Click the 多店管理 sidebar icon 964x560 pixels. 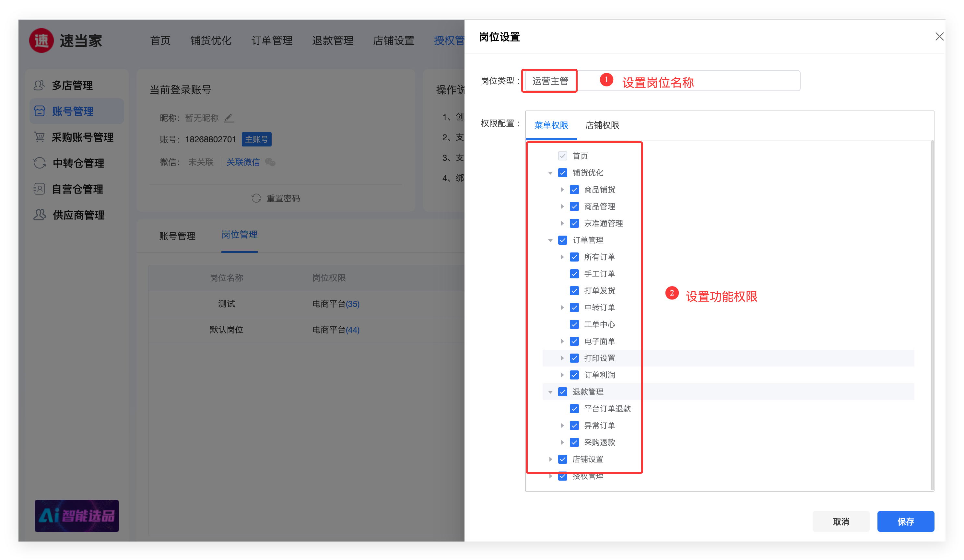39,85
